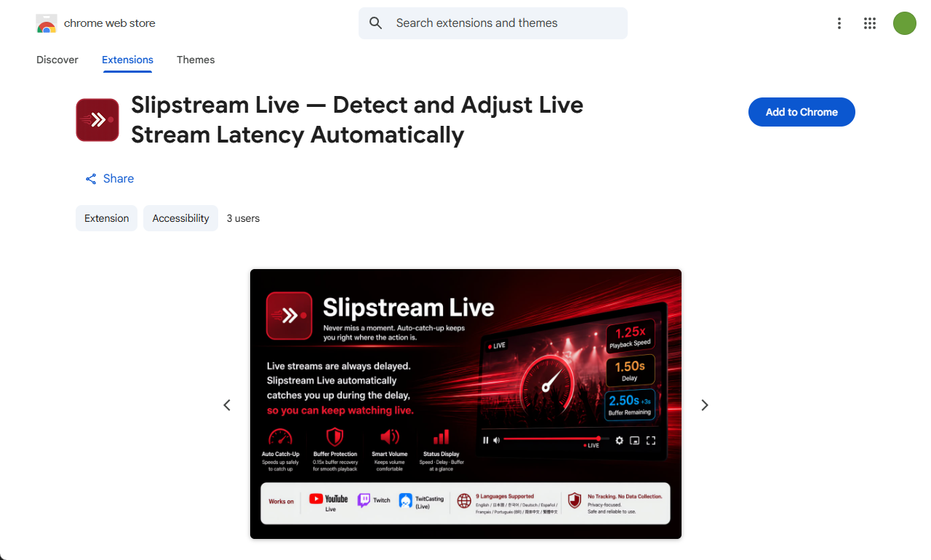
Task: Click the Slipstream Live extension icon
Action: [x=97, y=120]
